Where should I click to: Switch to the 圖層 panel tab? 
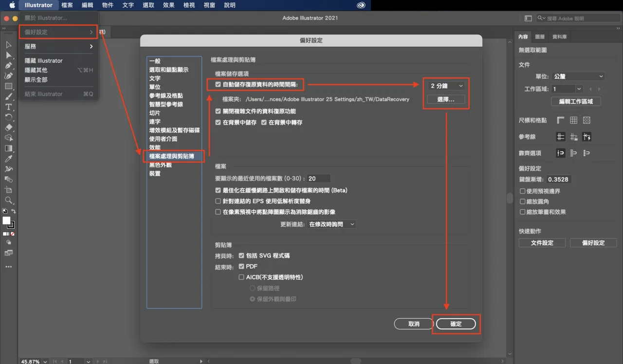540,37
